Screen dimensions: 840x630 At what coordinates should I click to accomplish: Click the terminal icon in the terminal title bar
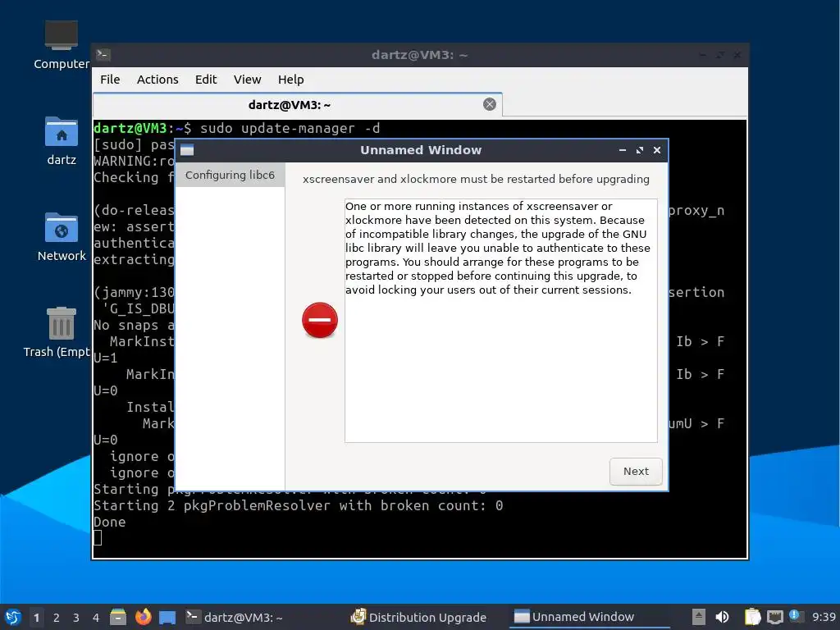(x=103, y=55)
